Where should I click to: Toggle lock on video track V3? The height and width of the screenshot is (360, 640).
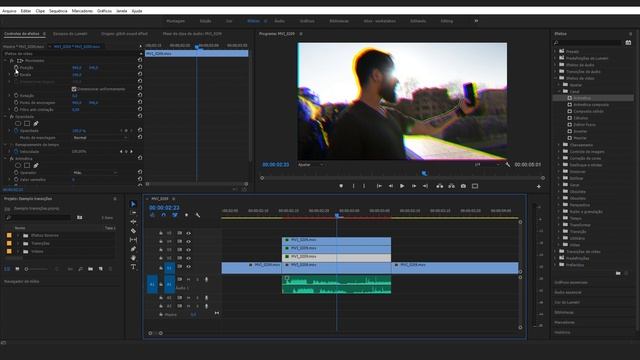[x=161, y=249]
